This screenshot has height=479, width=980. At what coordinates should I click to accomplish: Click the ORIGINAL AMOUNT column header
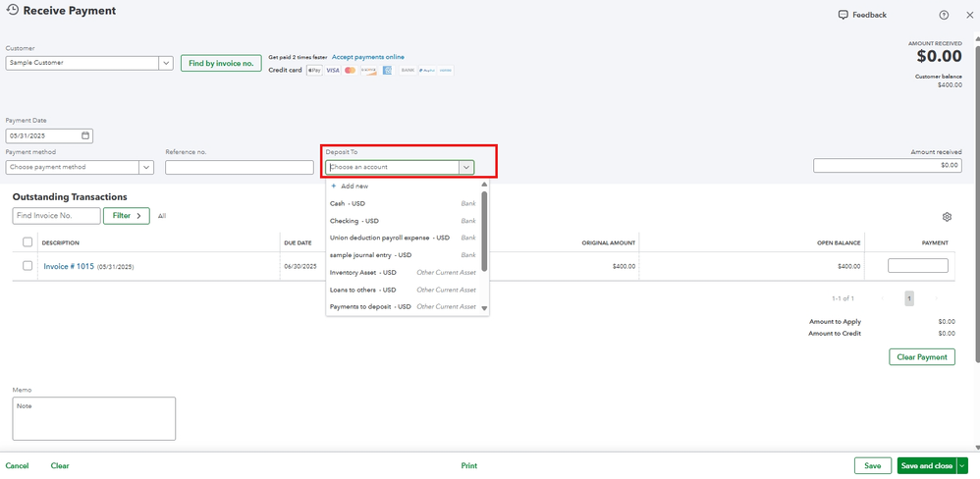(609, 242)
